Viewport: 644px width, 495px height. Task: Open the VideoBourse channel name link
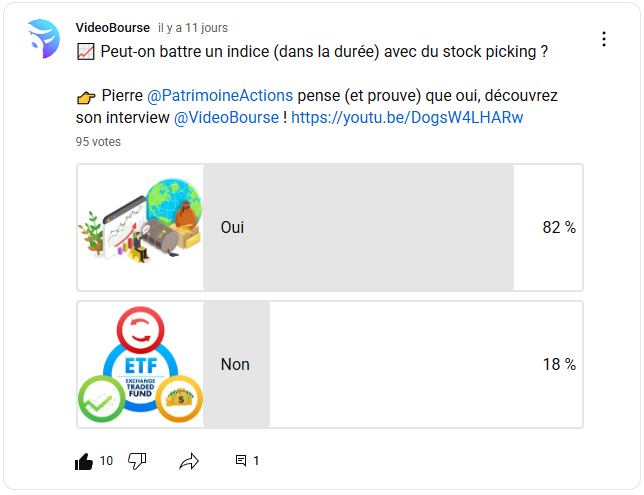coord(112,27)
